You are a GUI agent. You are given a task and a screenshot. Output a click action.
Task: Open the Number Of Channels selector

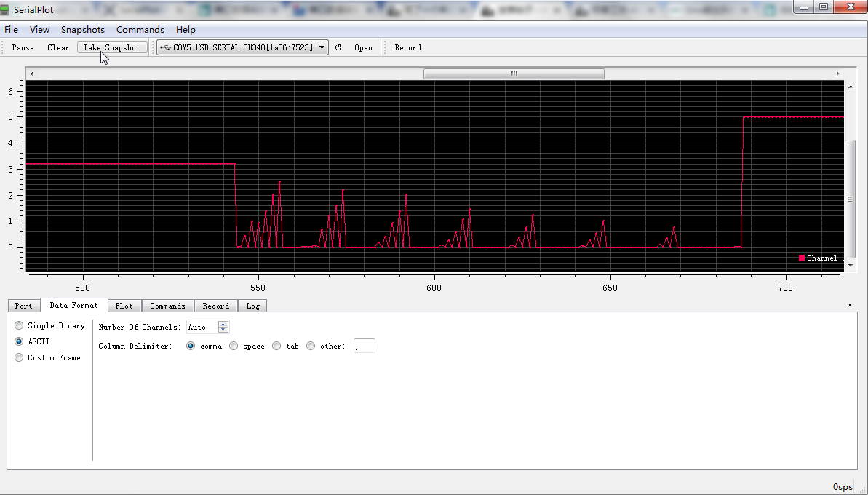point(202,327)
